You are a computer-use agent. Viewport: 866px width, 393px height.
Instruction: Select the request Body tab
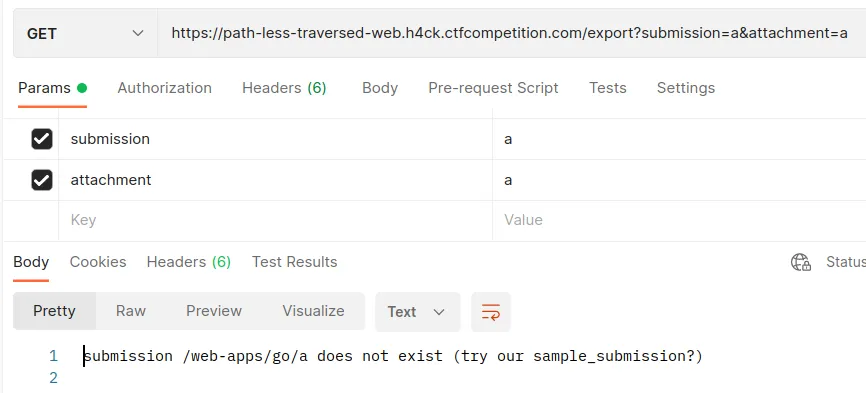click(x=380, y=88)
